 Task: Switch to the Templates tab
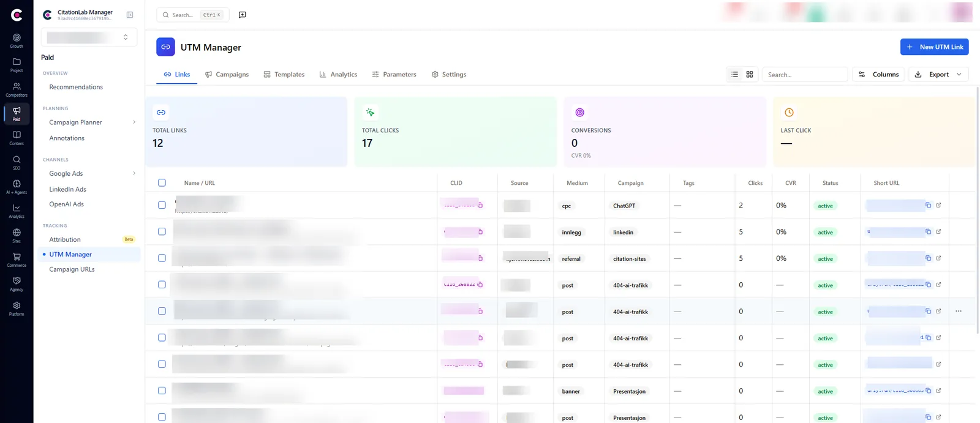284,75
